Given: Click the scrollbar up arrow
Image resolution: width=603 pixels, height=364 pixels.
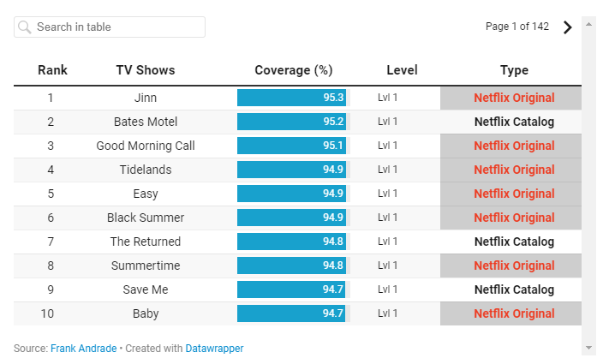Looking at the screenshot, I should tap(588, 24).
